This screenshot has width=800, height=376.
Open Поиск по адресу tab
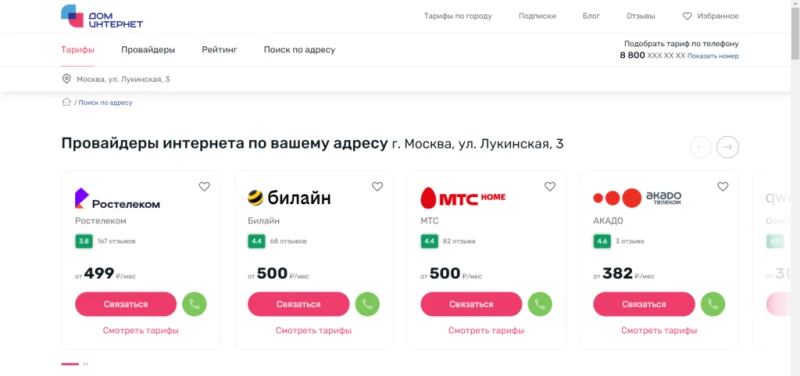coord(299,50)
